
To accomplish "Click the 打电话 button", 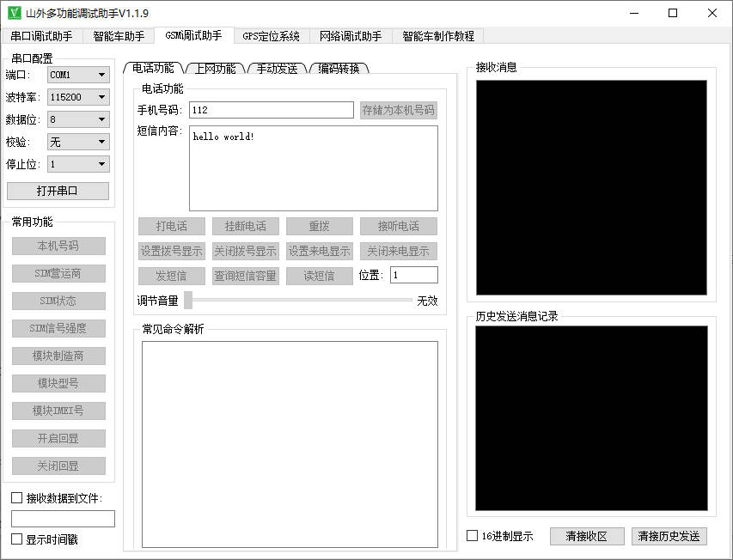I will [172, 227].
